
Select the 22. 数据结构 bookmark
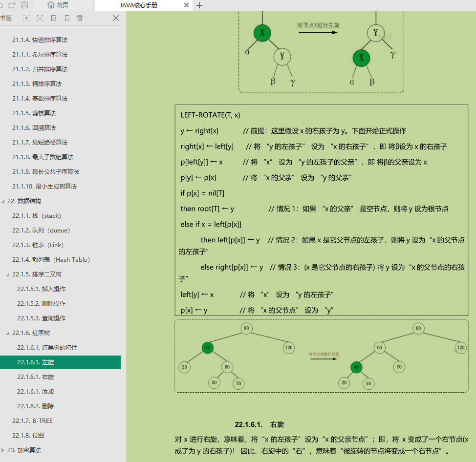(24, 201)
